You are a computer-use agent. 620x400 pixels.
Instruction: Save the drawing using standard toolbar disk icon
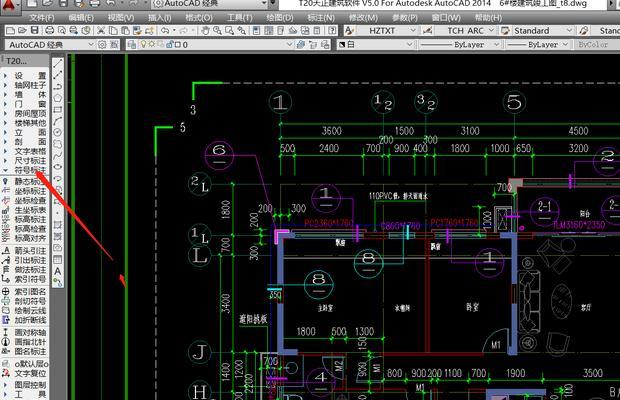[35, 30]
